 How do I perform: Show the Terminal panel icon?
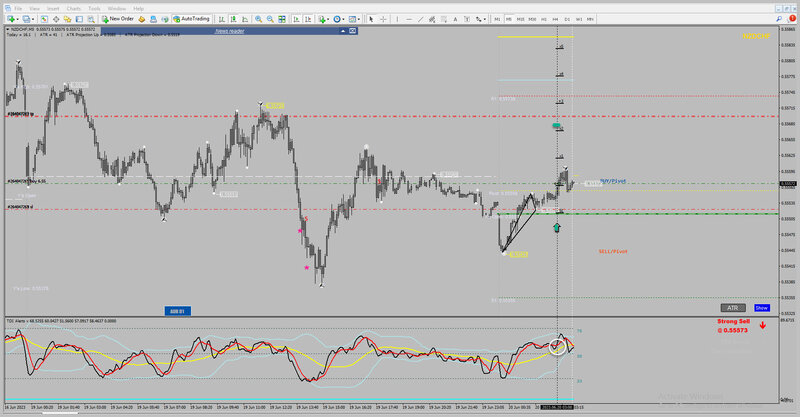(79, 19)
